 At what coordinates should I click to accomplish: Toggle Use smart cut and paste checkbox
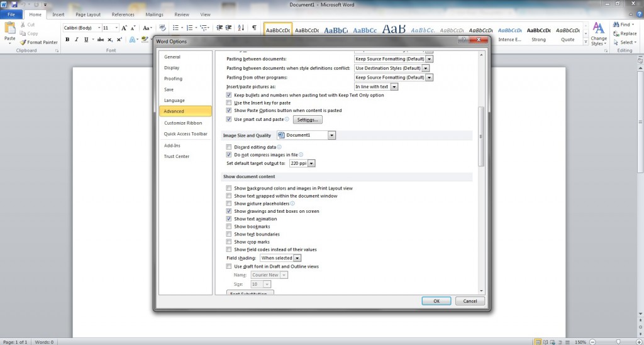pos(229,119)
